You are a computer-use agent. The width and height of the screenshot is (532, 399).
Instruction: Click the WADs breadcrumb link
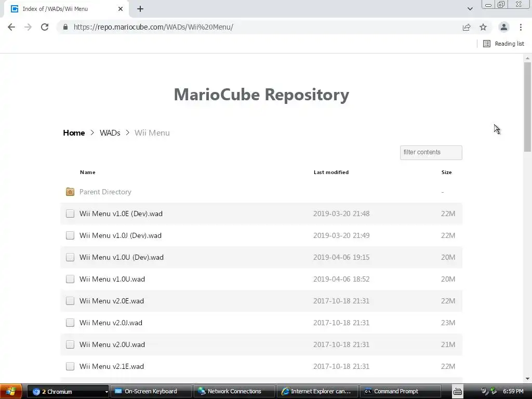point(110,133)
